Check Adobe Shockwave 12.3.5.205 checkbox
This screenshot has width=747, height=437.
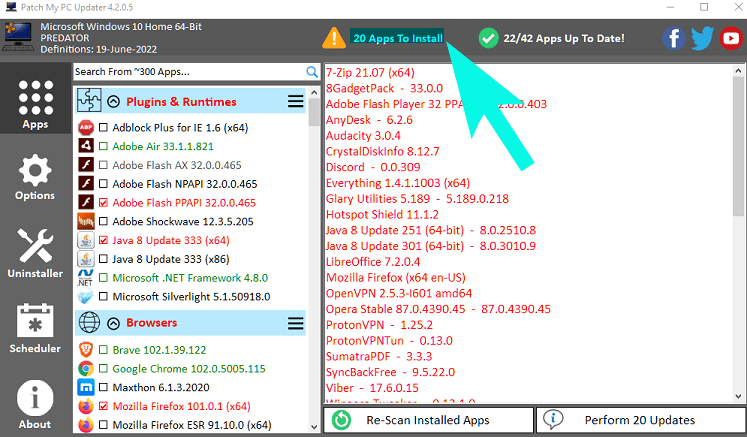103,221
